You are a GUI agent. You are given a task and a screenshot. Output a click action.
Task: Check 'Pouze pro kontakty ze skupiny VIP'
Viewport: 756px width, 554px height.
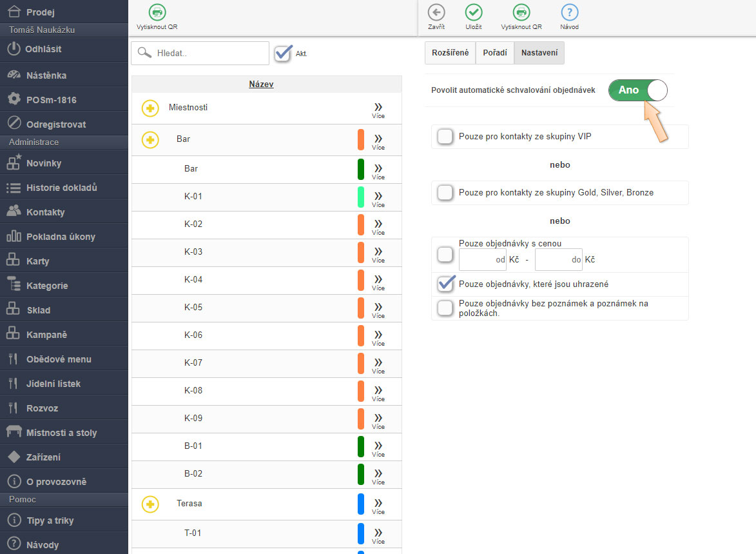tap(445, 137)
